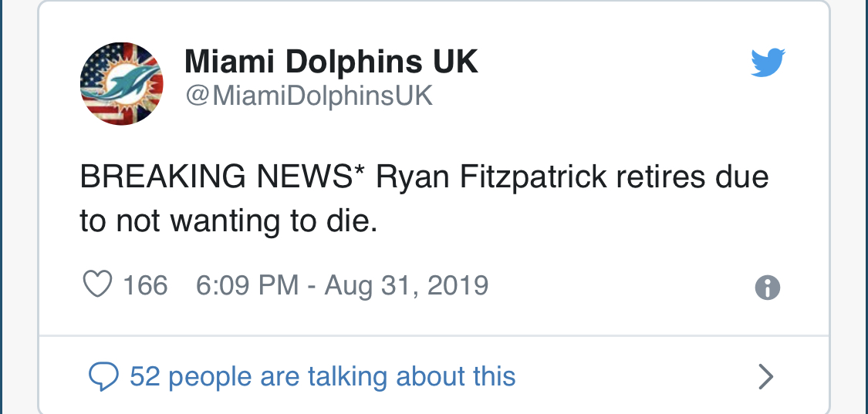
Task: Click the speech bubble reply icon
Action: pos(103,376)
